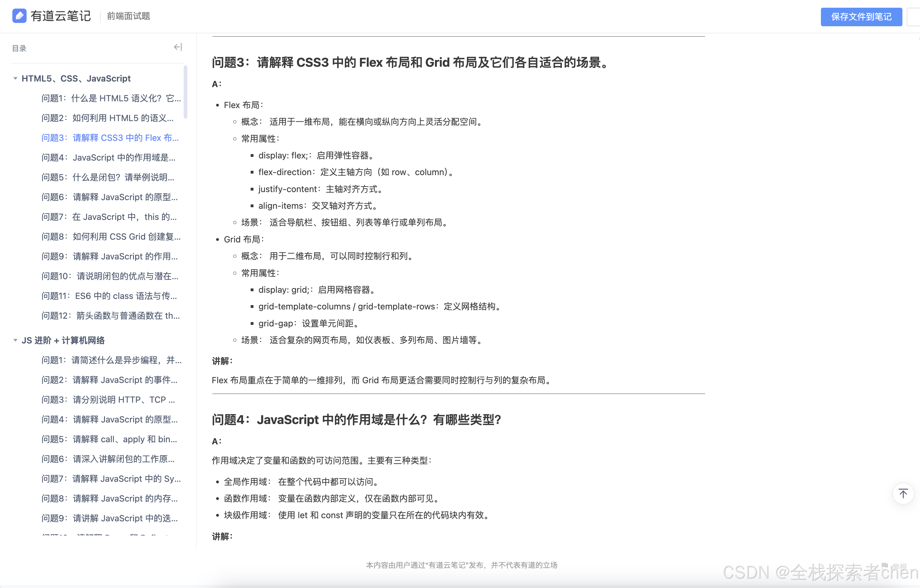
Task: Select 问题5 请解释 call、apply outline entry
Action: pyautogui.click(x=109, y=439)
